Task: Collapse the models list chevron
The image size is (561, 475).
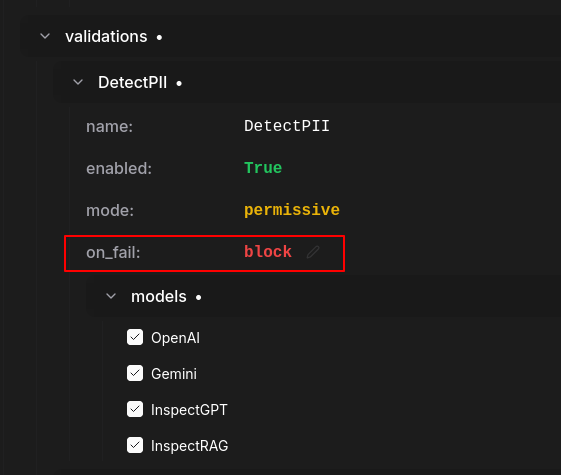Action: click(111, 296)
